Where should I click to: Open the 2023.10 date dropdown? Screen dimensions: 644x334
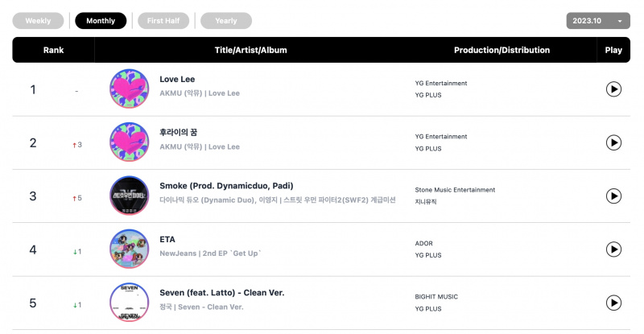coord(598,21)
